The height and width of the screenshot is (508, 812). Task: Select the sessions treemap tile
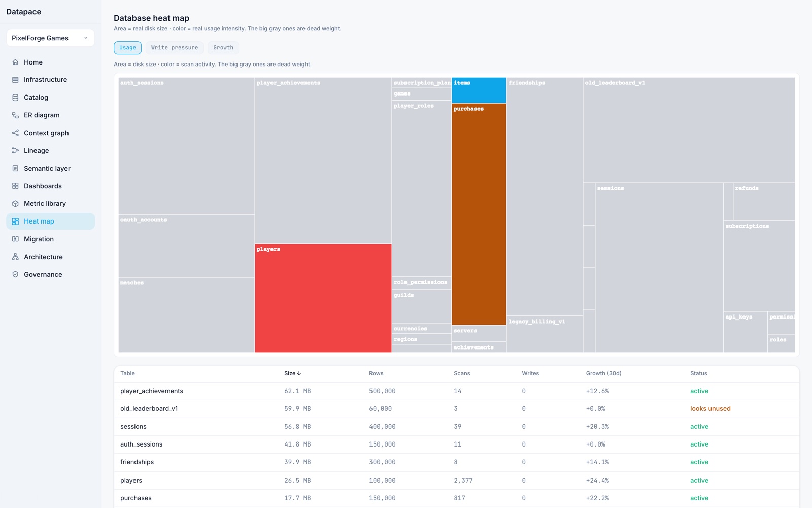click(659, 268)
